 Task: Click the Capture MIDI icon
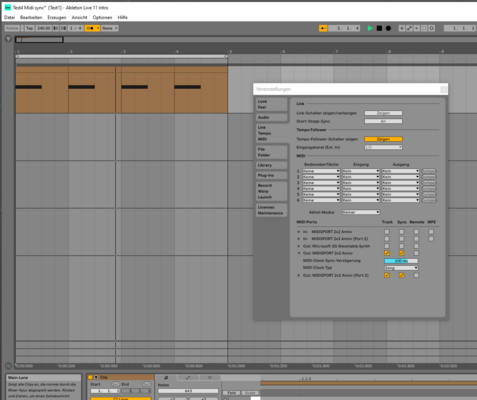424,28
